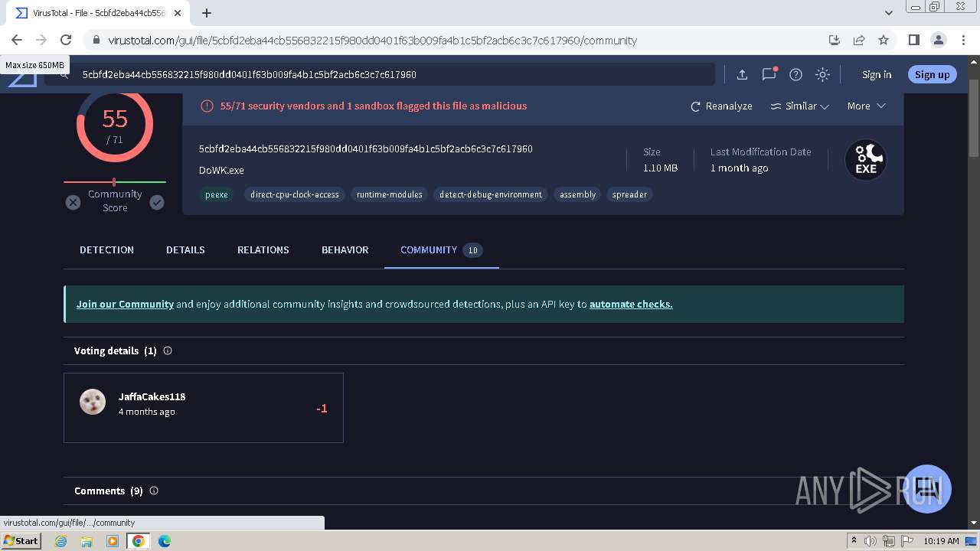Click the JaffaCakes118 username
Screen dimensions: 980x551
click(x=152, y=396)
